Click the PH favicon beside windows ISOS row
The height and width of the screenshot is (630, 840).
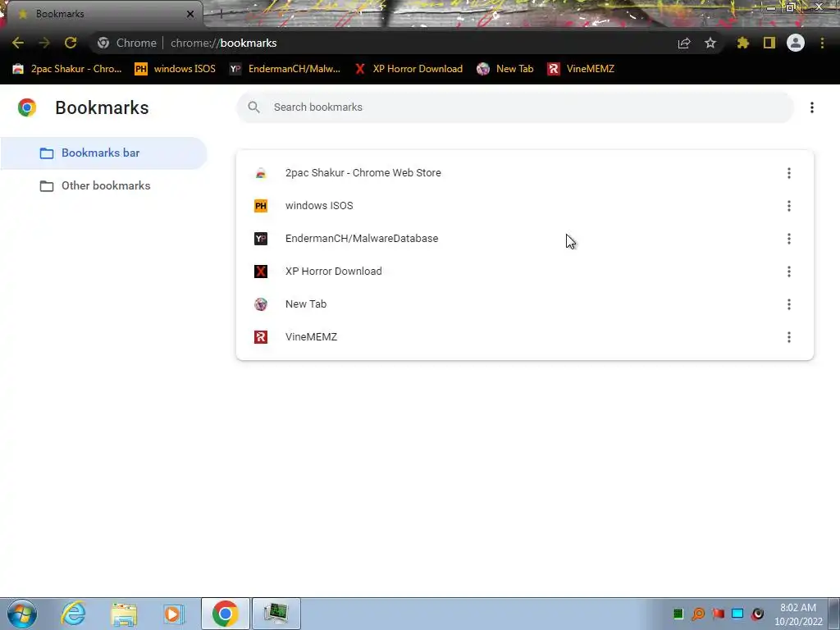point(261,206)
